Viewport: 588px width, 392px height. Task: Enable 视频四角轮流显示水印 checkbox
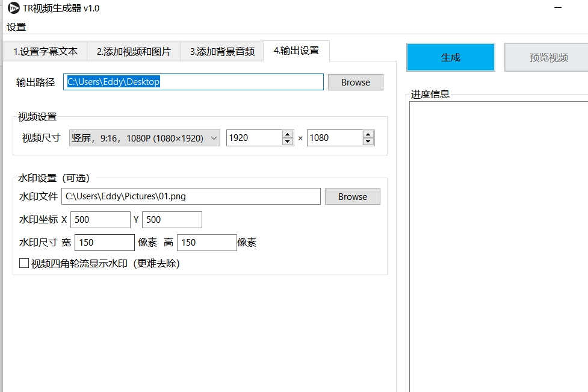click(24, 263)
